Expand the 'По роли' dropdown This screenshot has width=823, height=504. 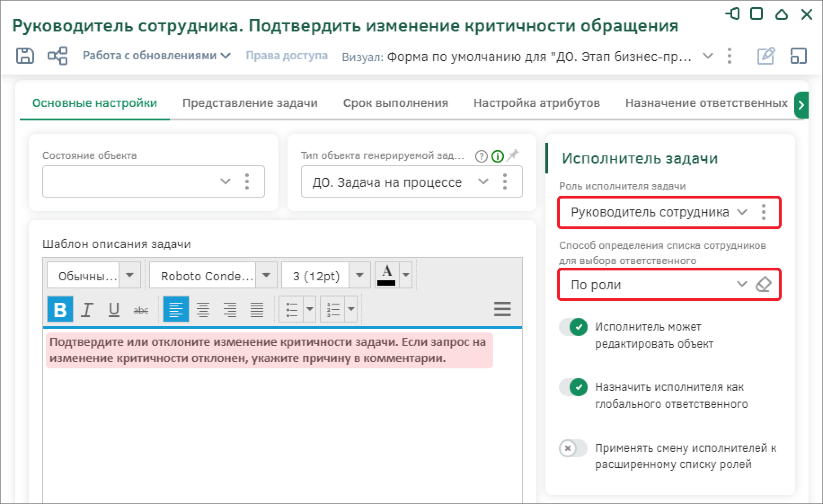click(742, 284)
